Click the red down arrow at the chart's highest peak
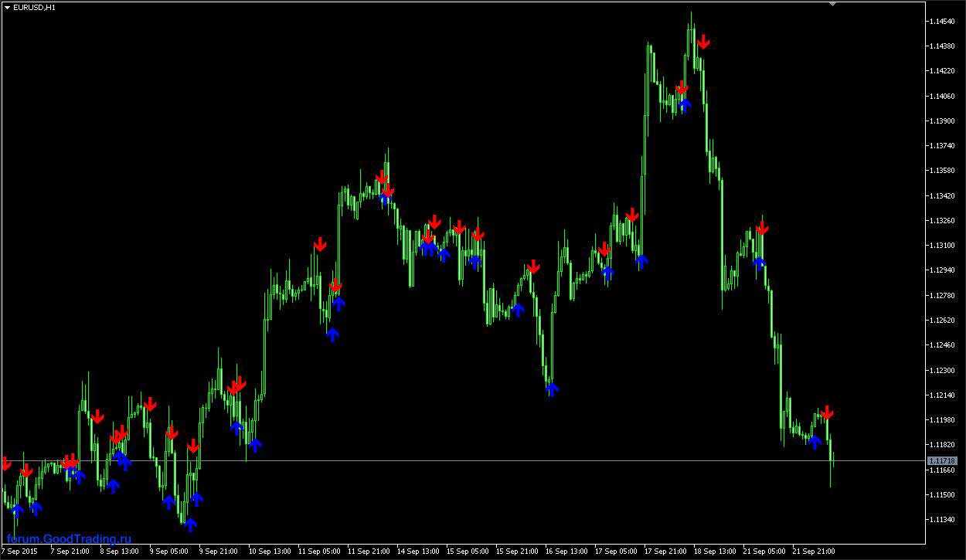This screenshot has width=966, height=560. pyautogui.click(x=703, y=42)
